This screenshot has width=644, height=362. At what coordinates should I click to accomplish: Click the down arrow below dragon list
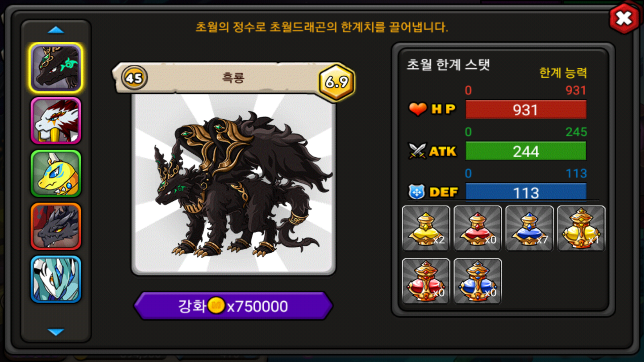(x=56, y=332)
